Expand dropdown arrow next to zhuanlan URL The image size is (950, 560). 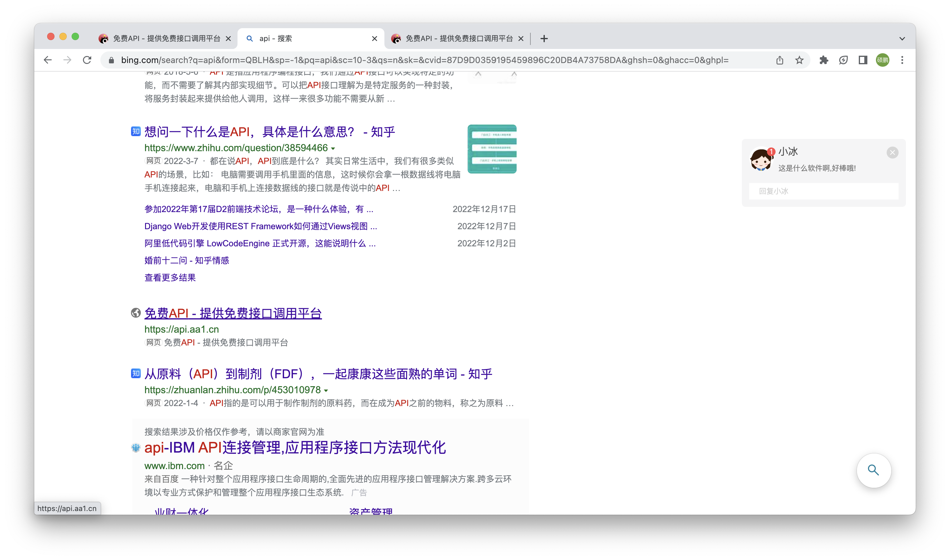(x=326, y=390)
